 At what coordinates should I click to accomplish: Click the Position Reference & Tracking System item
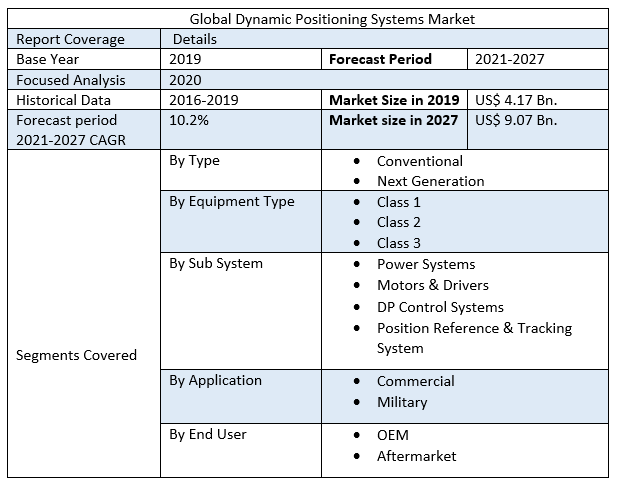pos(474,328)
